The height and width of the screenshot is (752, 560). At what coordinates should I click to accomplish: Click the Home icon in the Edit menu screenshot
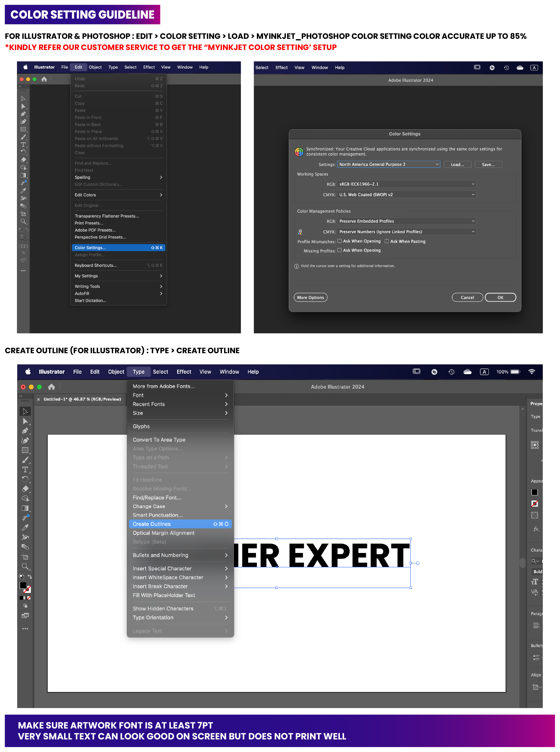[x=44, y=79]
